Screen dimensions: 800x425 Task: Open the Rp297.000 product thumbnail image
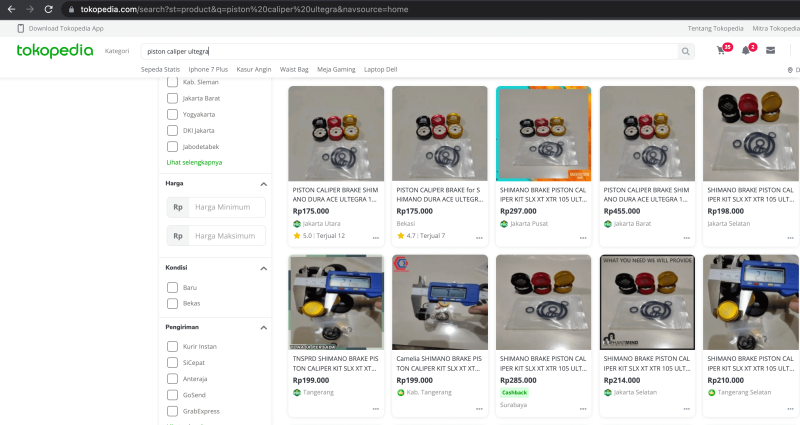tap(543, 133)
